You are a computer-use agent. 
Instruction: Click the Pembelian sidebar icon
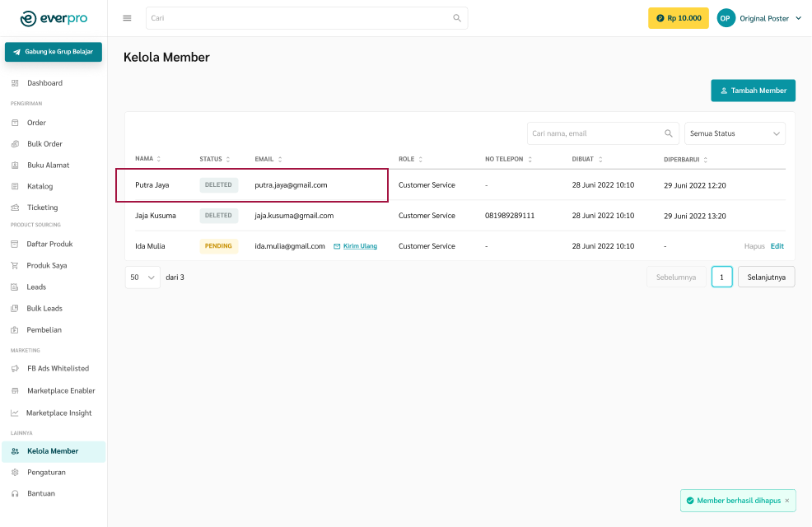tap(15, 329)
